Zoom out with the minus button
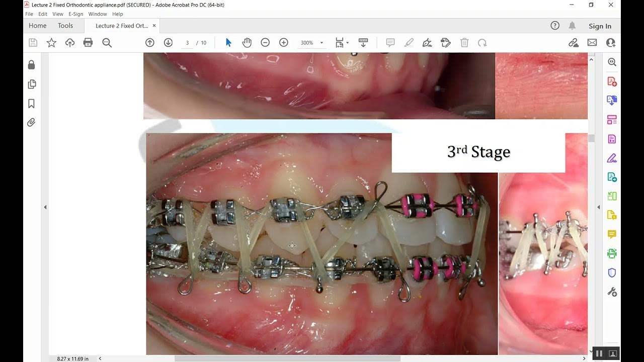 point(265,43)
